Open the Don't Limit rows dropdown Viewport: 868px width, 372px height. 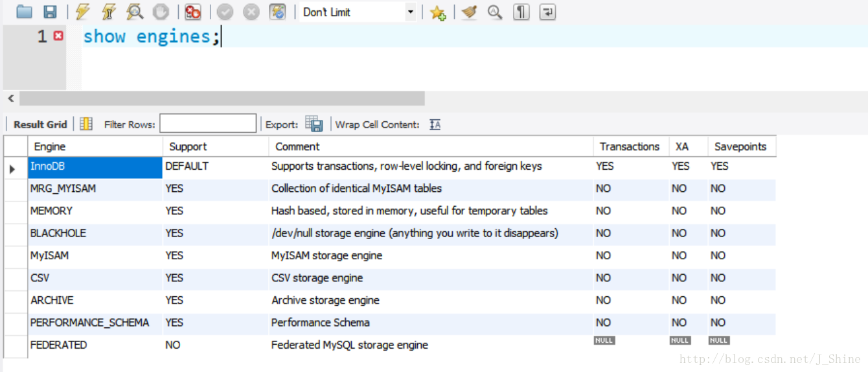[410, 12]
